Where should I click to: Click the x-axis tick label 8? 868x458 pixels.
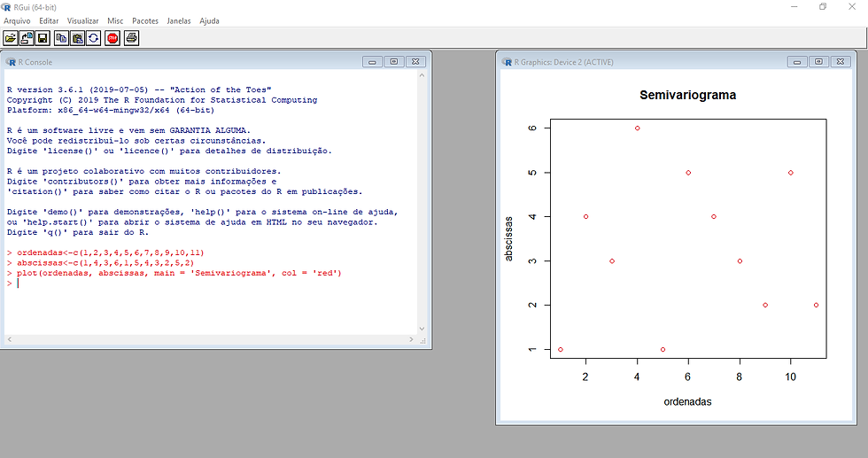[739, 377]
